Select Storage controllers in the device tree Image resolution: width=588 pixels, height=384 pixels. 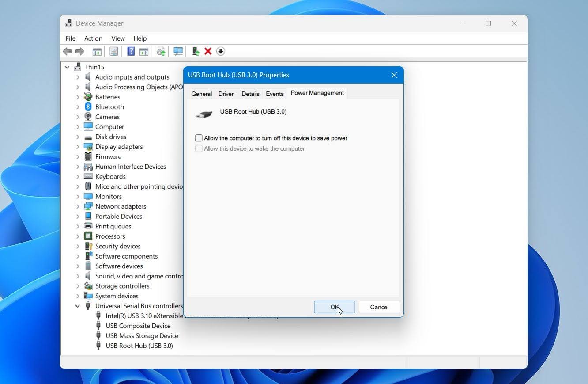tap(122, 286)
